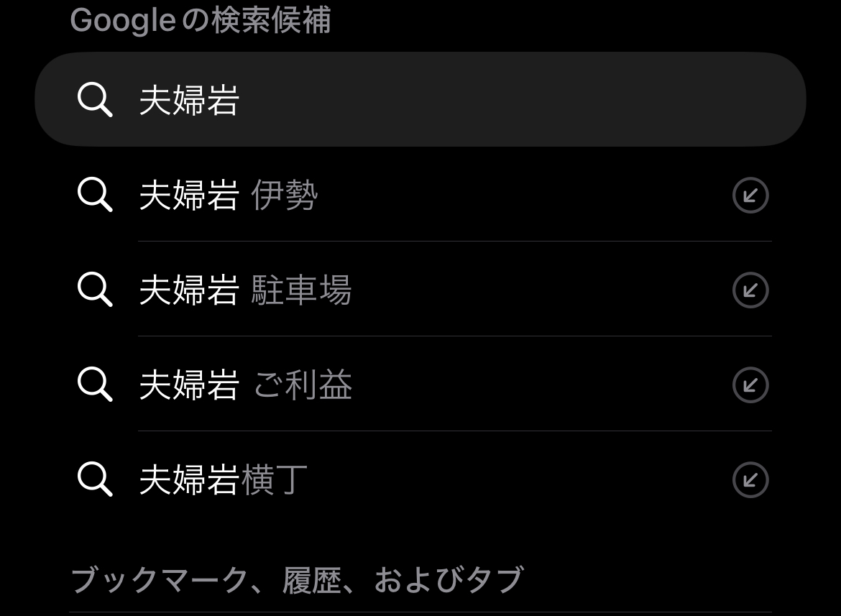Choose the grey 伊勢 completion word
The width and height of the screenshot is (841, 616).
point(285,195)
